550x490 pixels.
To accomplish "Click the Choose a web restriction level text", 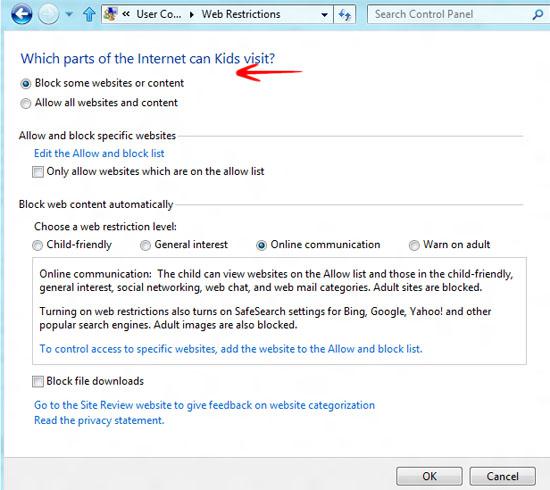I will pos(105,227).
